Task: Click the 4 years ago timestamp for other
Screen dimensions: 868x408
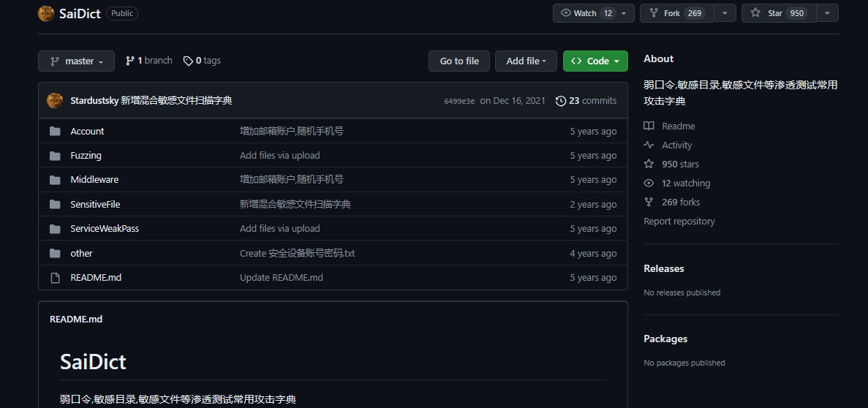Action: (x=593, y=253)
